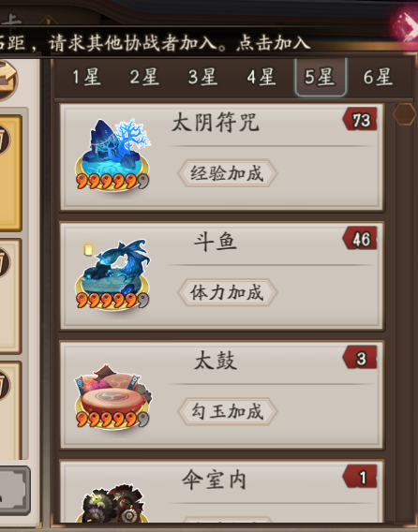Switch to the 6星 tab
The width and height of the screenshot is (418, 532).
pos(379,77)
